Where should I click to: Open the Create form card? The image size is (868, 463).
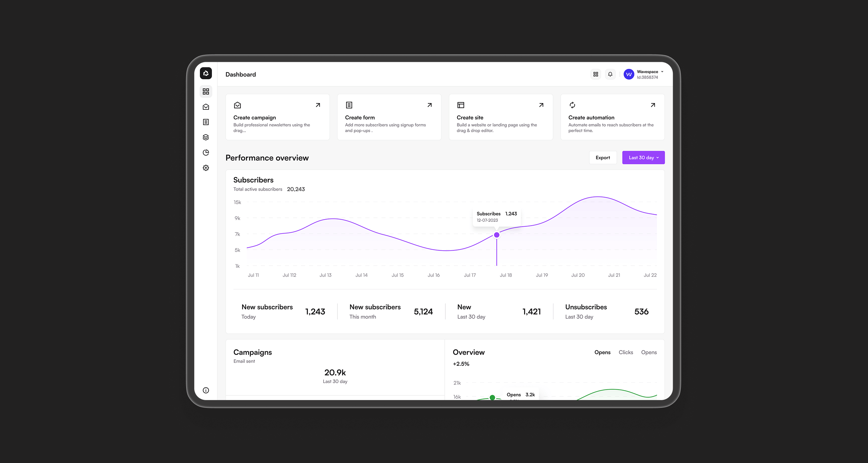click(x=389, y=117)
